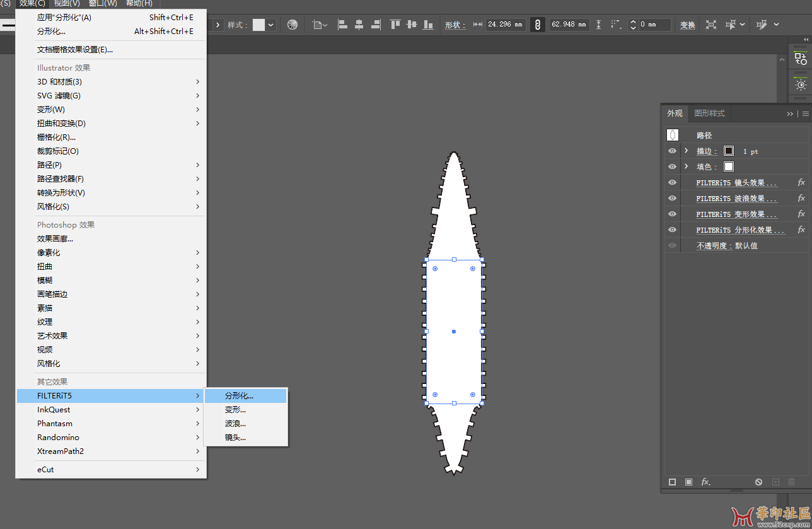812x529 pixels.
Task: Collapse the Appearance panel with double arrows
Action: point(790,113)
